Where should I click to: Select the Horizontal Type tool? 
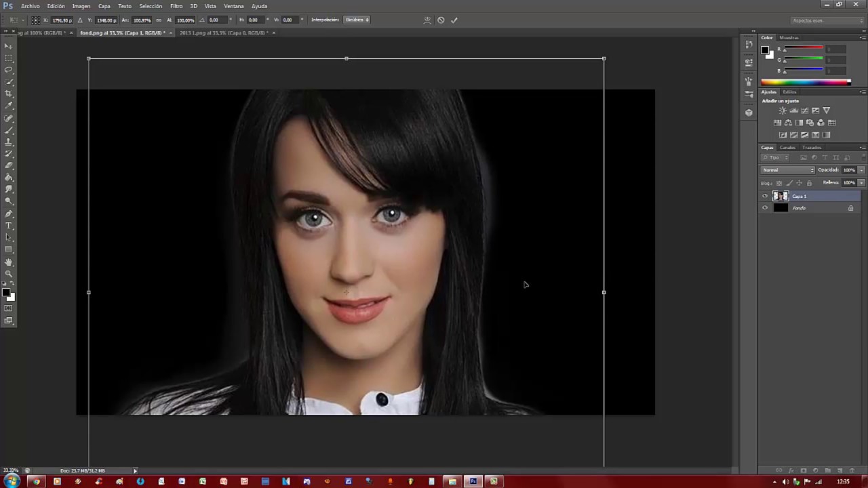pos(9,226)
